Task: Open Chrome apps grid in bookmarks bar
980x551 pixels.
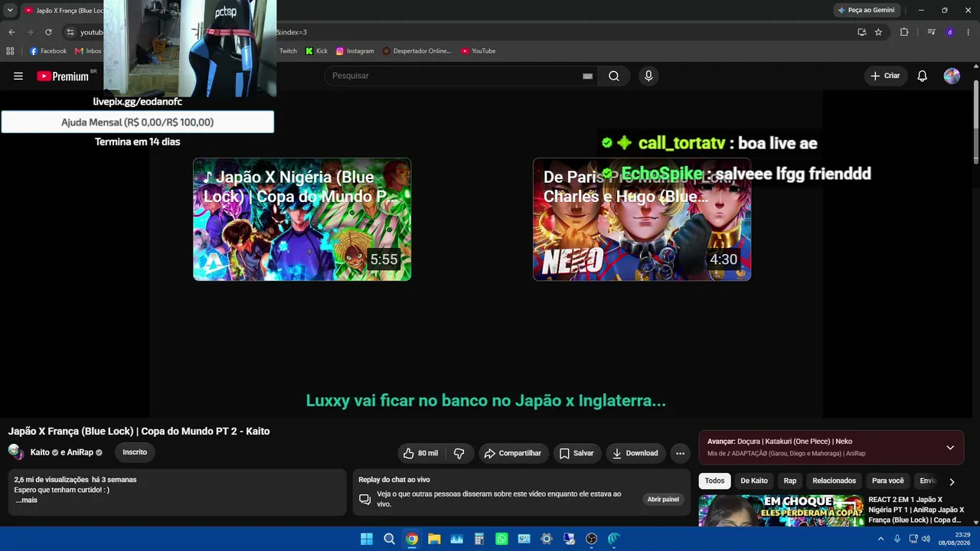Action: pos(10,51)
